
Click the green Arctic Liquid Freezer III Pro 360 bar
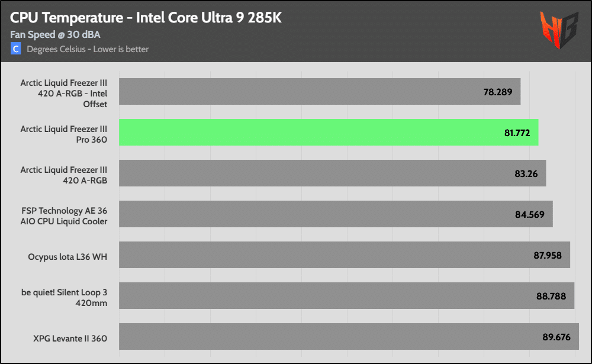[329, 132]
